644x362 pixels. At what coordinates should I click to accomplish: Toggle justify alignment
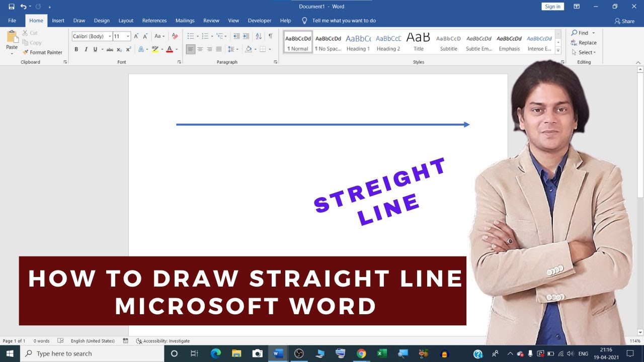coord(218,49)
